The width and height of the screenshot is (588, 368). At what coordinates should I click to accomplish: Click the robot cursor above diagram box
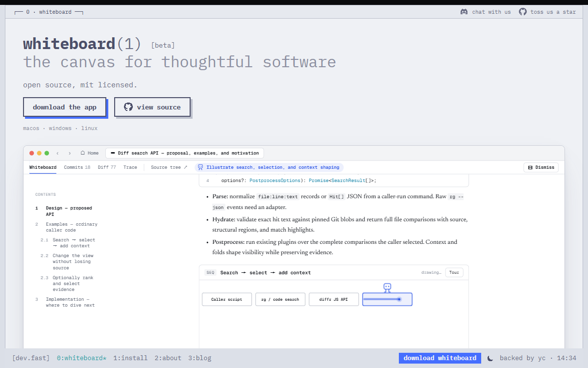coord(387,287)
